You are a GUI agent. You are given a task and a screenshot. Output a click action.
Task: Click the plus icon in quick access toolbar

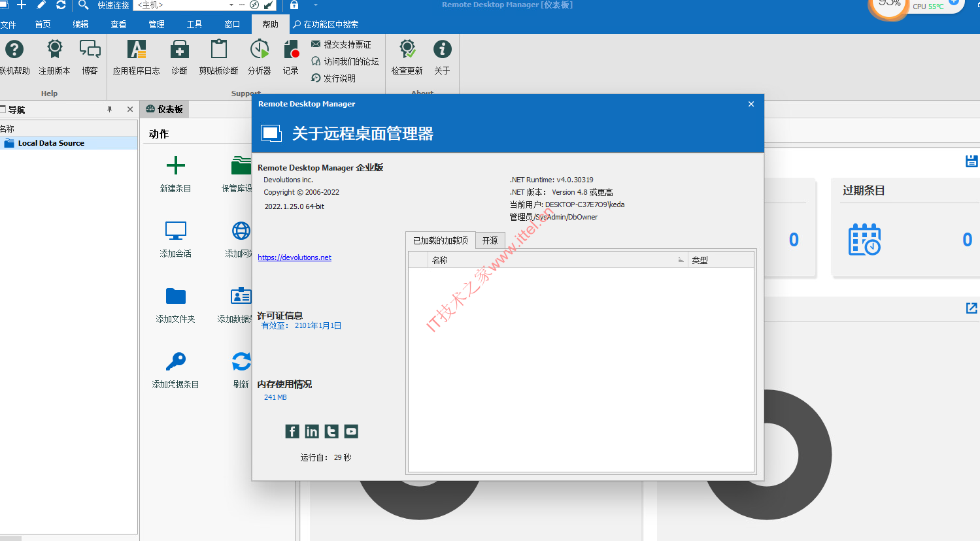(x=22, y=5)
